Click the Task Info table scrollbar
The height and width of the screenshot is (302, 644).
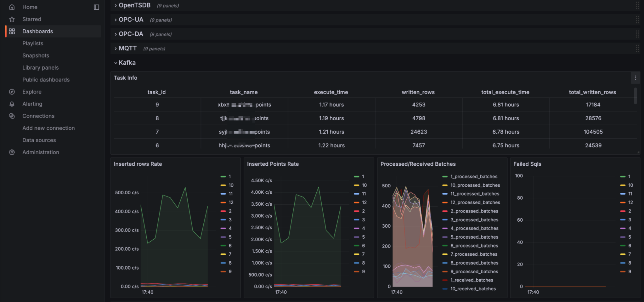(635, 96)
